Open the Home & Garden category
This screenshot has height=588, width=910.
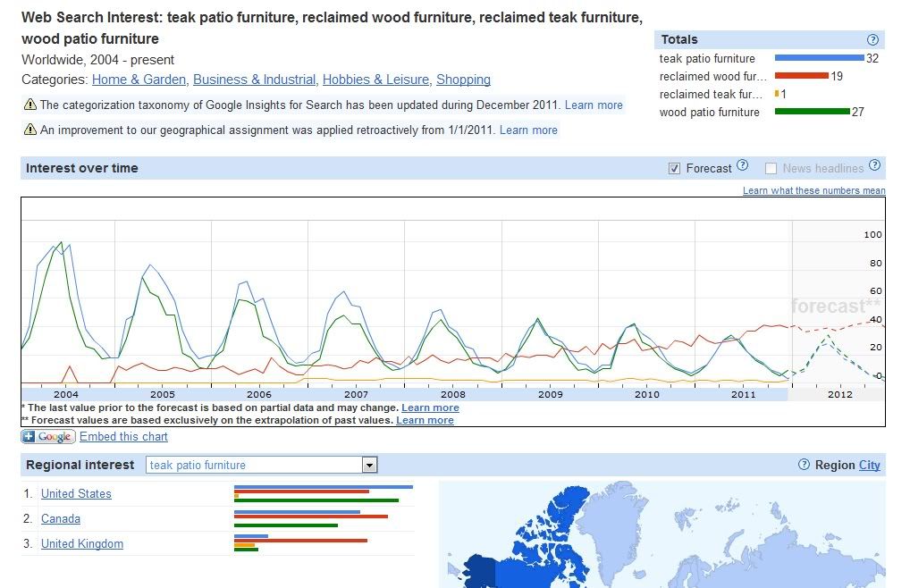point(139,80)
